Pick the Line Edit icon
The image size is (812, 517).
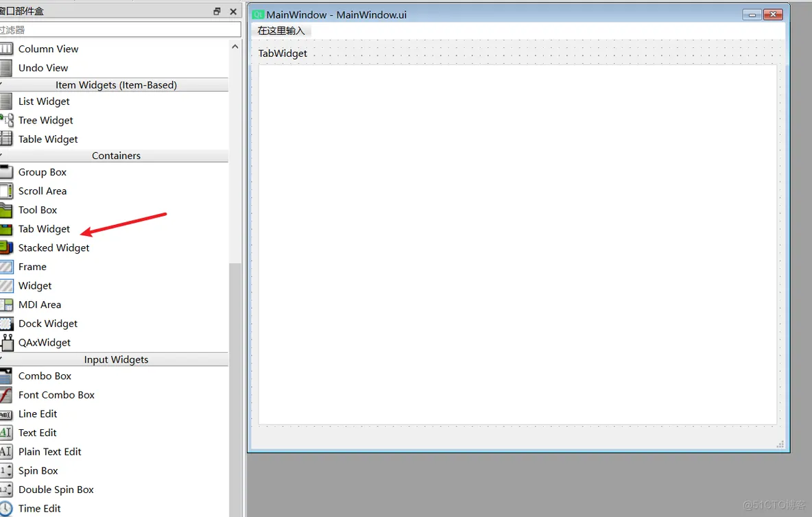6,414
